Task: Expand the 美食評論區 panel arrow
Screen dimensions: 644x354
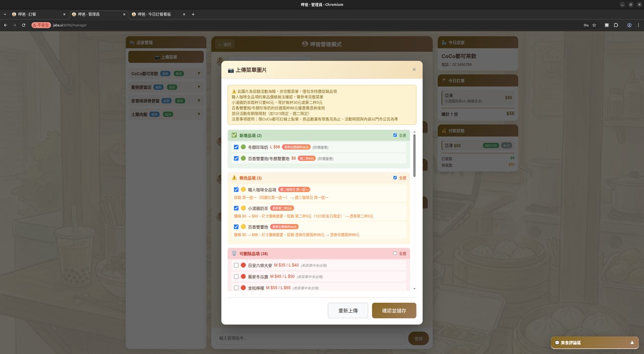Action: (632, 342)
